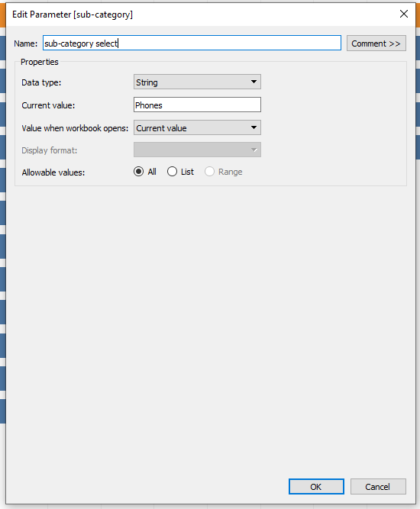Click the arrow beside Current value option
This screenshot has width=420, height=509.
254,127
